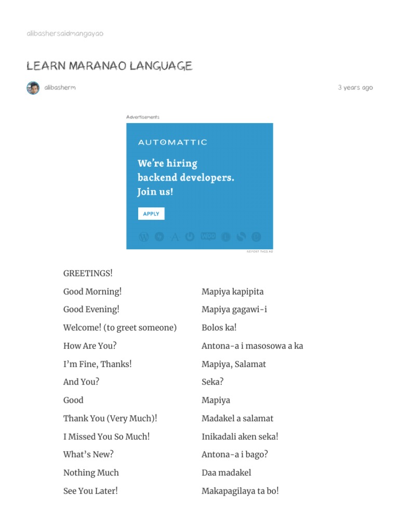The height and width of the screenshot is (532, 399).
Task: Click the Jetpack lightning bolt icon
Action: click(159, 237)
